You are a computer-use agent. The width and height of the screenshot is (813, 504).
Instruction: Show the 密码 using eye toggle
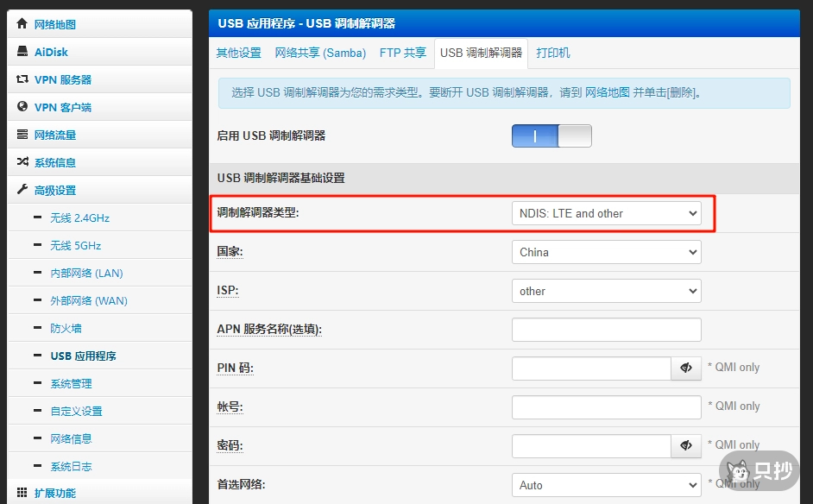(686, 445)
